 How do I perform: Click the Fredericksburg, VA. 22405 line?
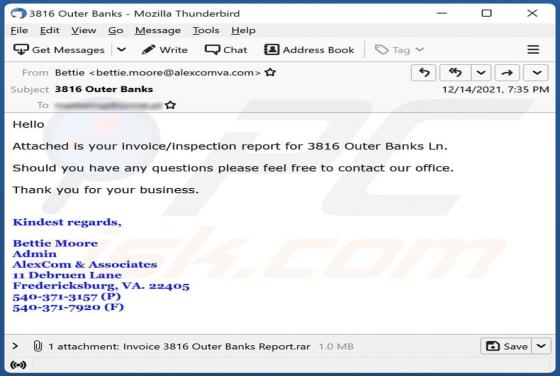101,286
